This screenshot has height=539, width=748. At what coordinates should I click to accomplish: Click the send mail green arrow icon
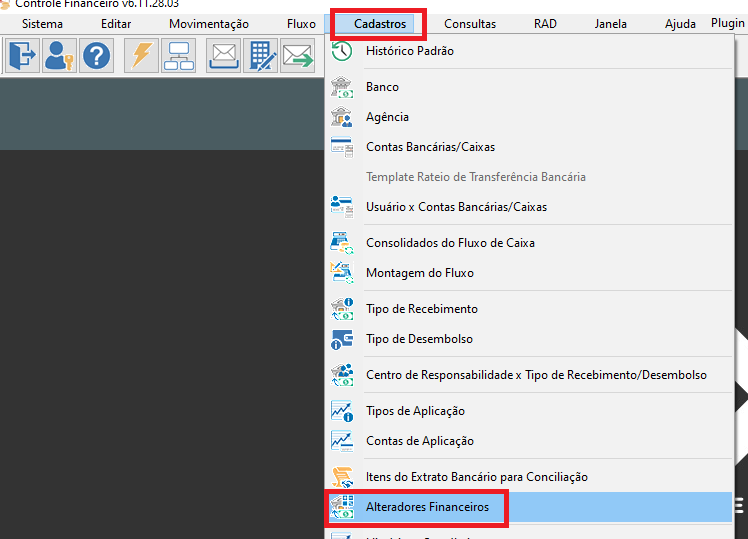click(298, 56)
